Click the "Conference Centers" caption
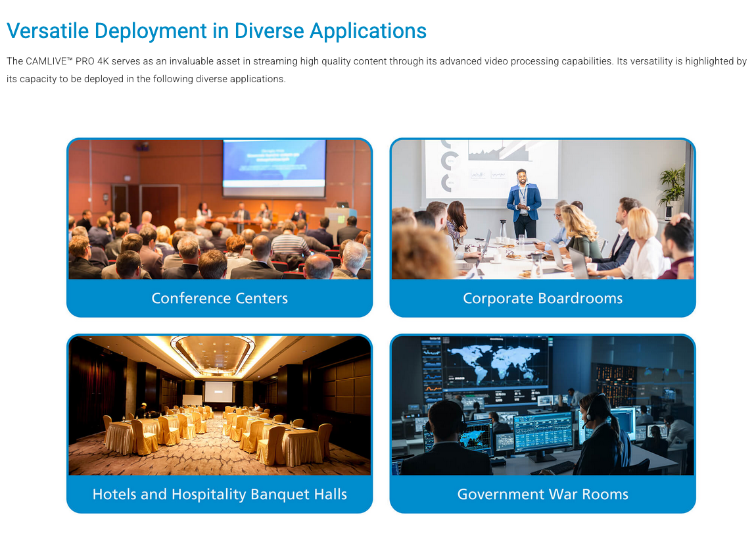756x540 pixels. [220, 298]
